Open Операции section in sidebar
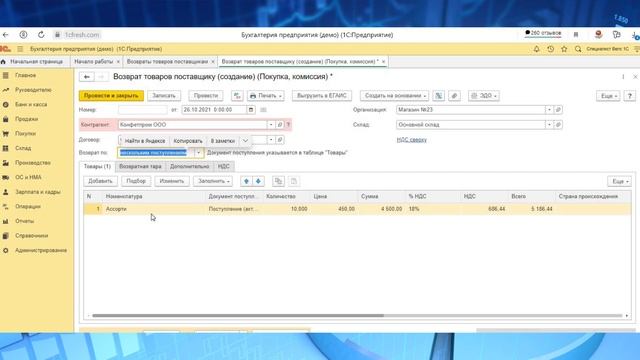The image size is (640, 360). pyautogui.click(x=28, y=207)
